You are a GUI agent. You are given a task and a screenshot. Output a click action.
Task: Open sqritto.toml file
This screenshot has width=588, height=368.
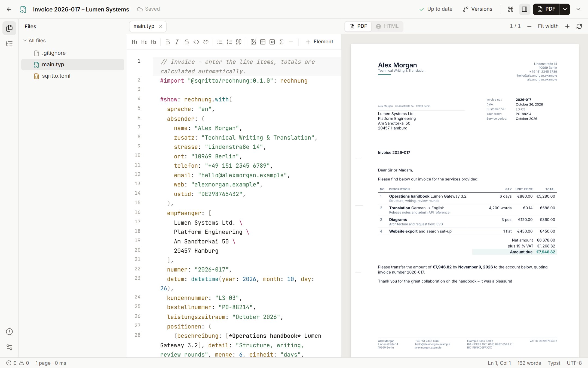coord(73,76)
